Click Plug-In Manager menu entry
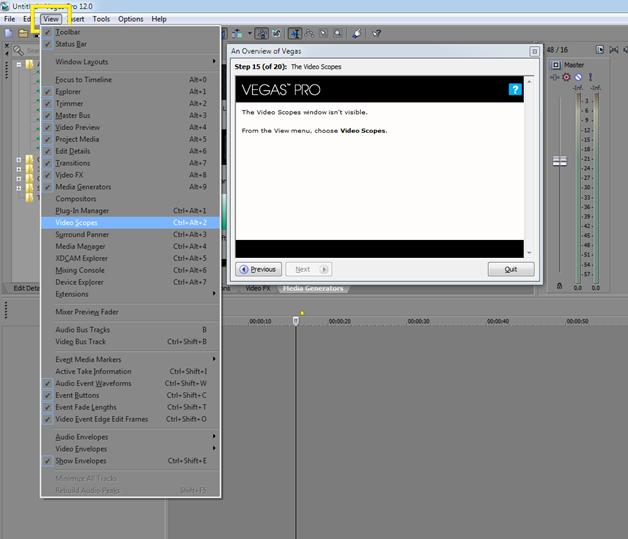This screenshot has height=539, width=628. coord(130,211)
